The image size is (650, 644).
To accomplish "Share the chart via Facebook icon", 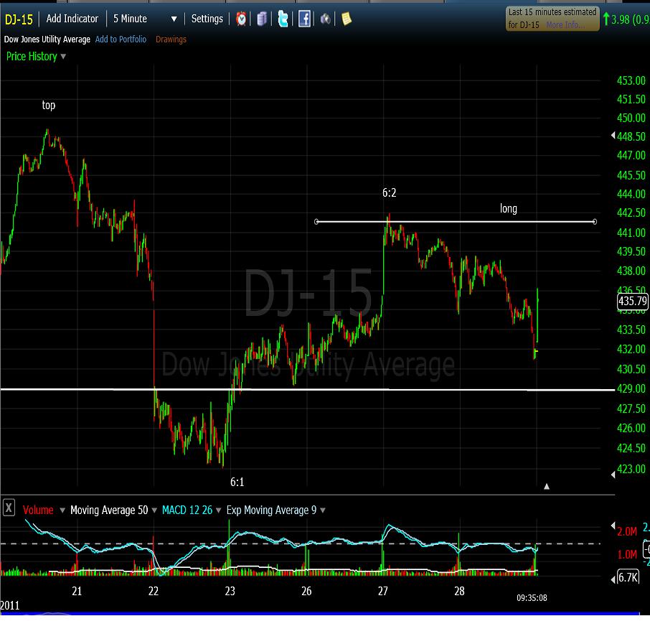I will [x=304, y=19].
